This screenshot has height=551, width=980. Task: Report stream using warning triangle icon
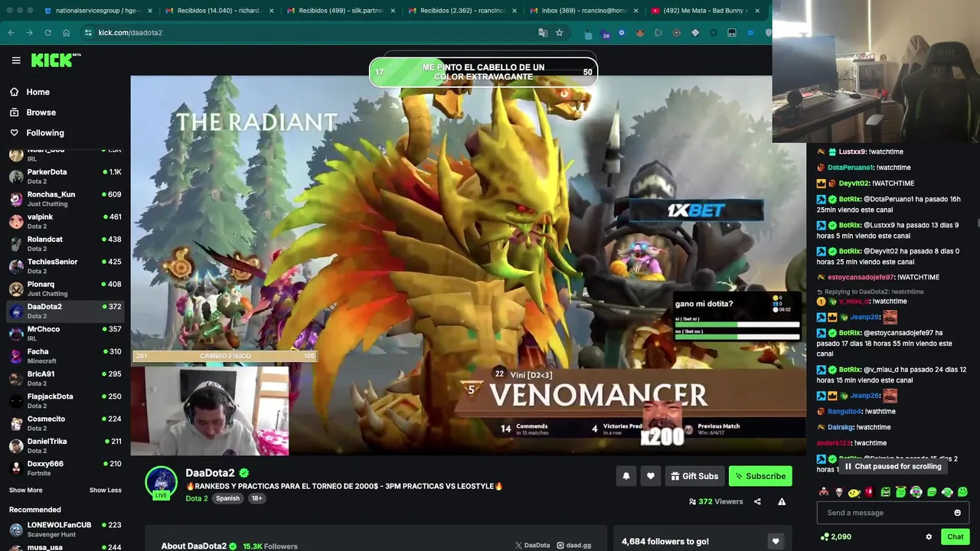782,502
